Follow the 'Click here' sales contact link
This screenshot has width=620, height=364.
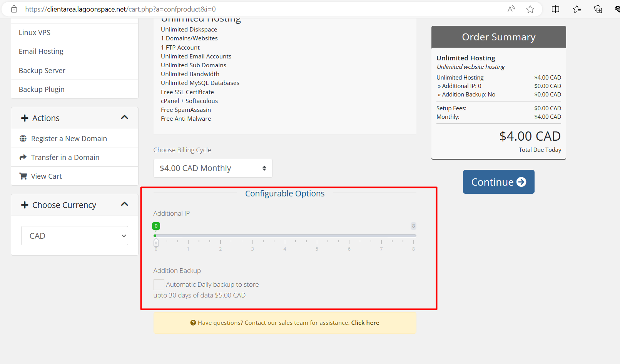365,323
